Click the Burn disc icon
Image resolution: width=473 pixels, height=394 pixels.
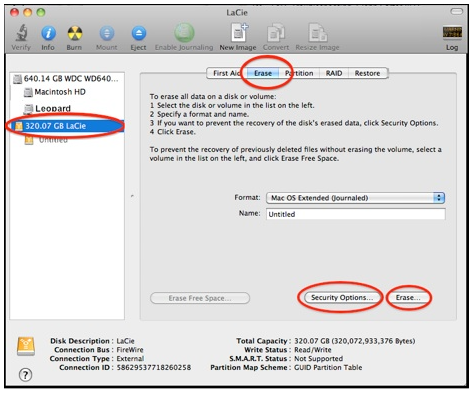tap(74, 33)
